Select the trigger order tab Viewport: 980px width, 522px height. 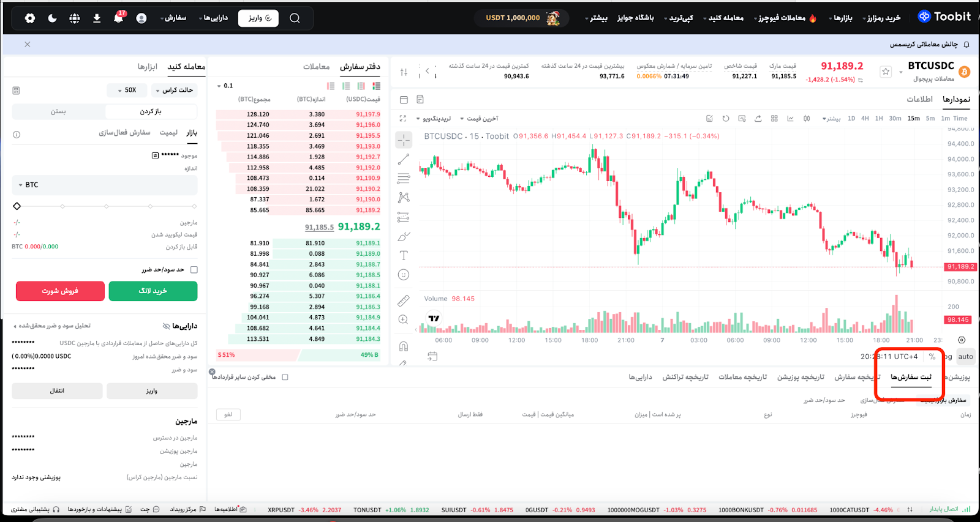125,133
